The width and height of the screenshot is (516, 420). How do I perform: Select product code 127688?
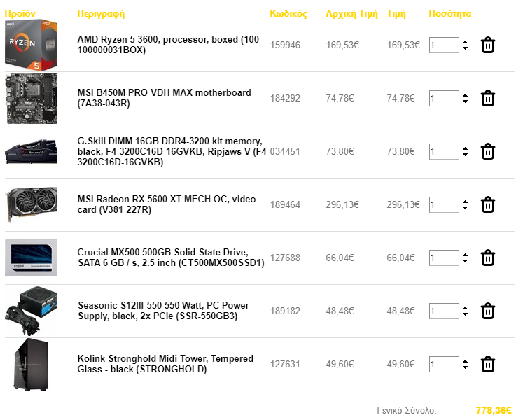pos(286,258)
